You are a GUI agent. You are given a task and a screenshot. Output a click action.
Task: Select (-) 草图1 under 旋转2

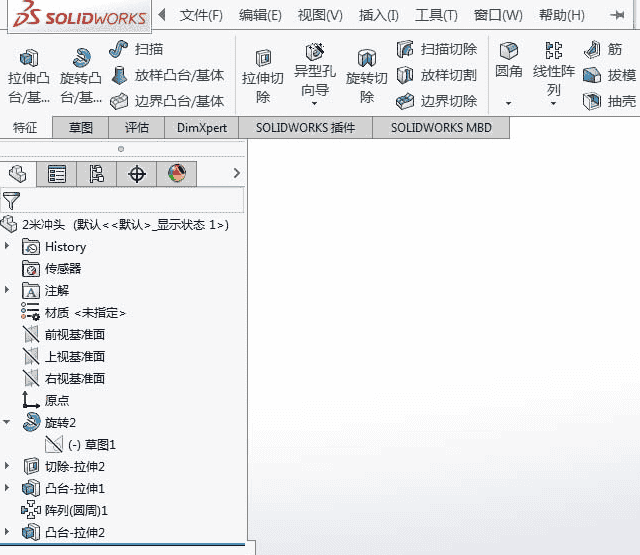pyautogui.click(x=81, y=444)
